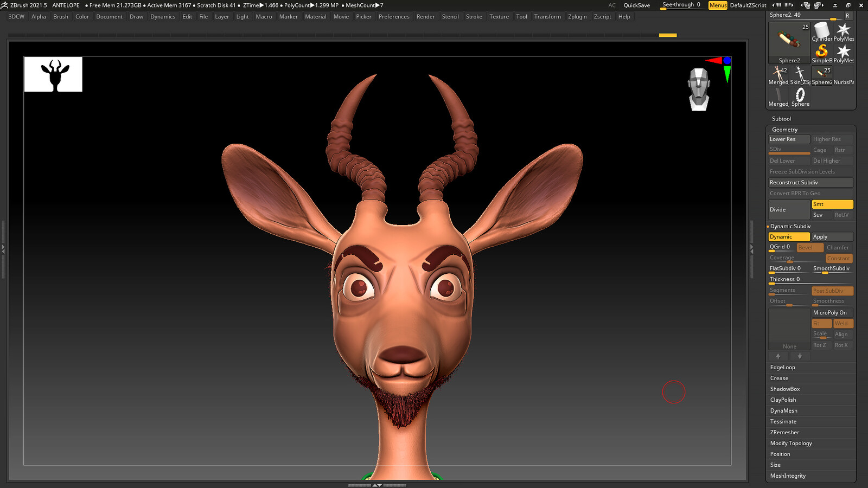Click the QuickSave button

pyautogui.click(x=636, y=5)
